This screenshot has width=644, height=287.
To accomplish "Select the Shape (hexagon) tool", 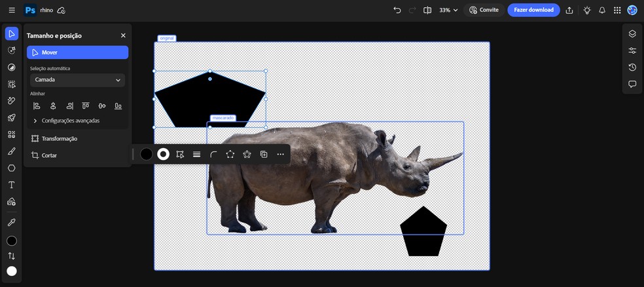I will coord(11,168).
